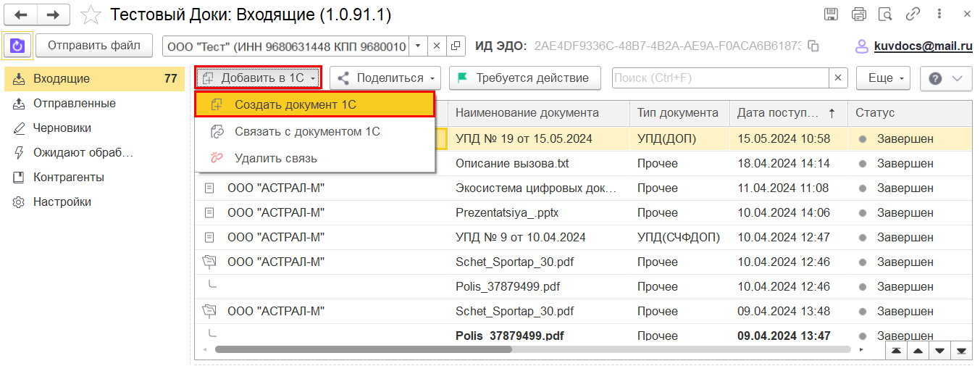Open the Черновики section

point(94,128)
